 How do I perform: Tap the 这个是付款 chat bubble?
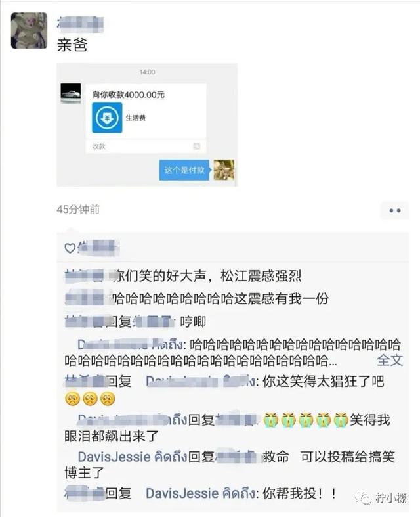pos(184,170)
